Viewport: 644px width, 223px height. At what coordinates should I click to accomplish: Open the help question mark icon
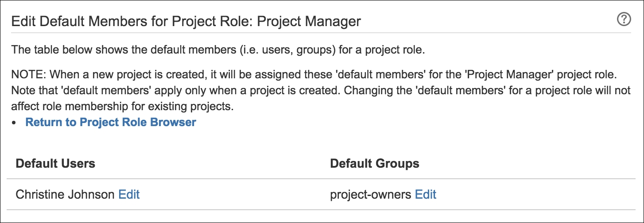click(624, 20)
